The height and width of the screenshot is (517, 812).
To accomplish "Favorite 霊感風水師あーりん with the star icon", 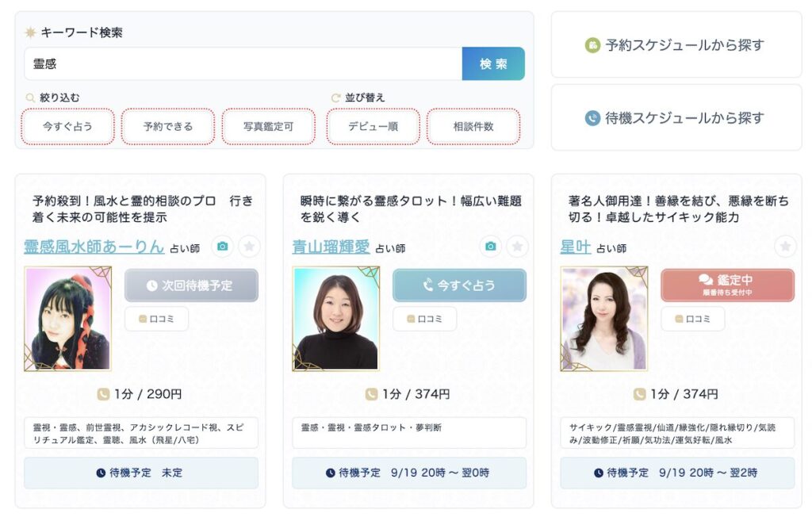I will pos(249,247).
